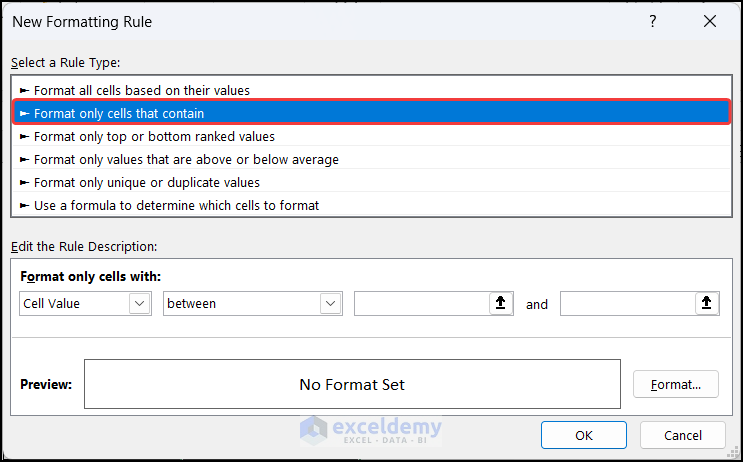743x462 pixels.
Task: Click the second range selector collapse icon
Action: (707, 304)
